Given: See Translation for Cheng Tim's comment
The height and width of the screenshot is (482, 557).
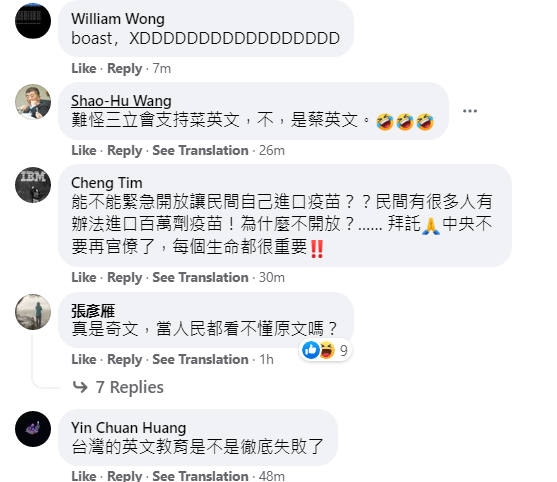Looking at the screenshot, I should (200, 277).
